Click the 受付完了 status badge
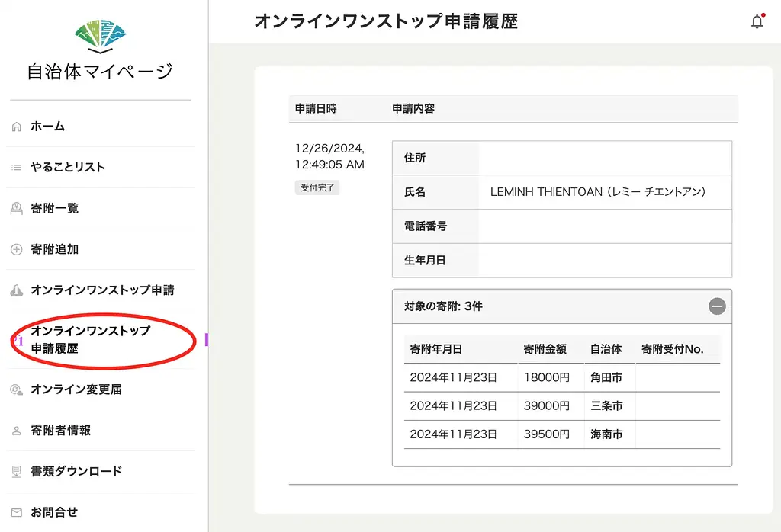The width and height of the screenshot is (781, 532). 317,187
